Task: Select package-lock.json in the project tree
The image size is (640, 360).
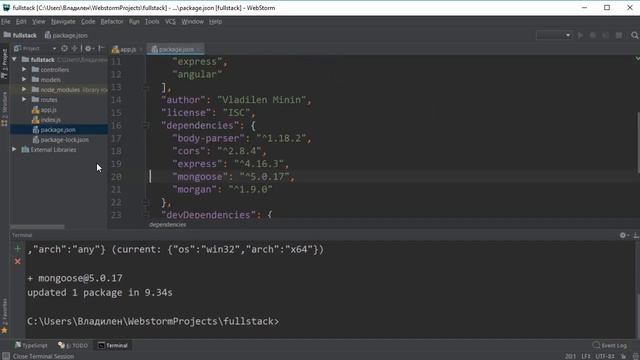Action: (x=59, y=140)
